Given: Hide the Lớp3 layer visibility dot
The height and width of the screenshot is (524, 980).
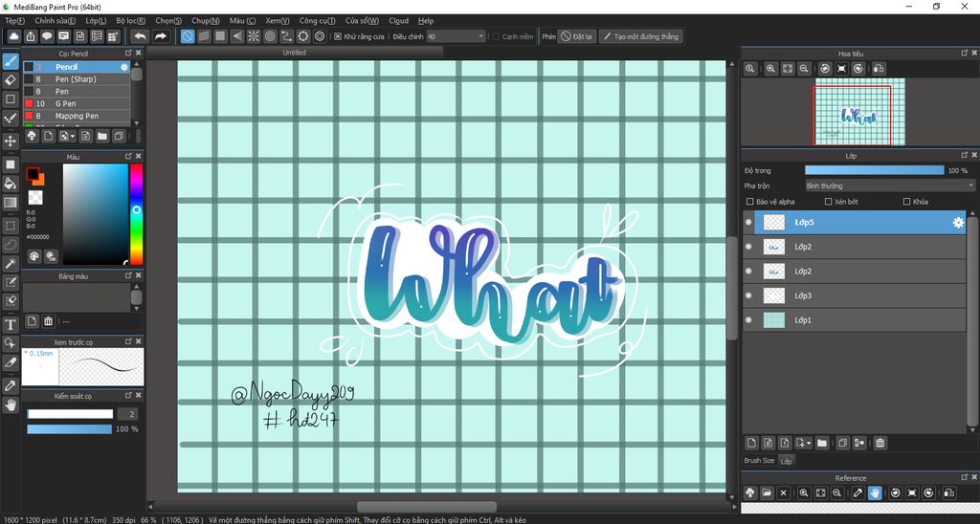Looking at the screenshot, I should [x=748, y=295].
